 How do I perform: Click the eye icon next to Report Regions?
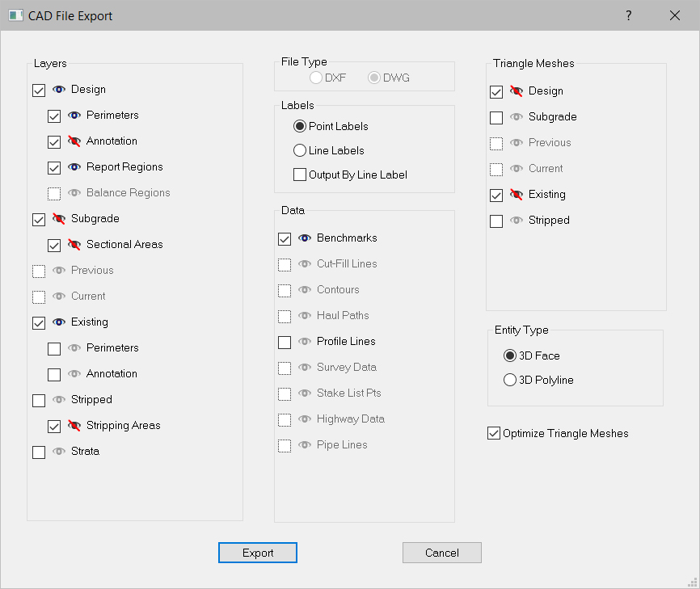click(x=74, y=167)
